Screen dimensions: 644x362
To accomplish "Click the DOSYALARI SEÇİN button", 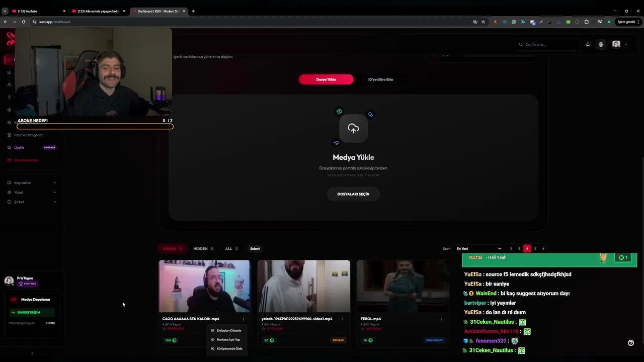I will pyautogui.click(x=353, y=194).
